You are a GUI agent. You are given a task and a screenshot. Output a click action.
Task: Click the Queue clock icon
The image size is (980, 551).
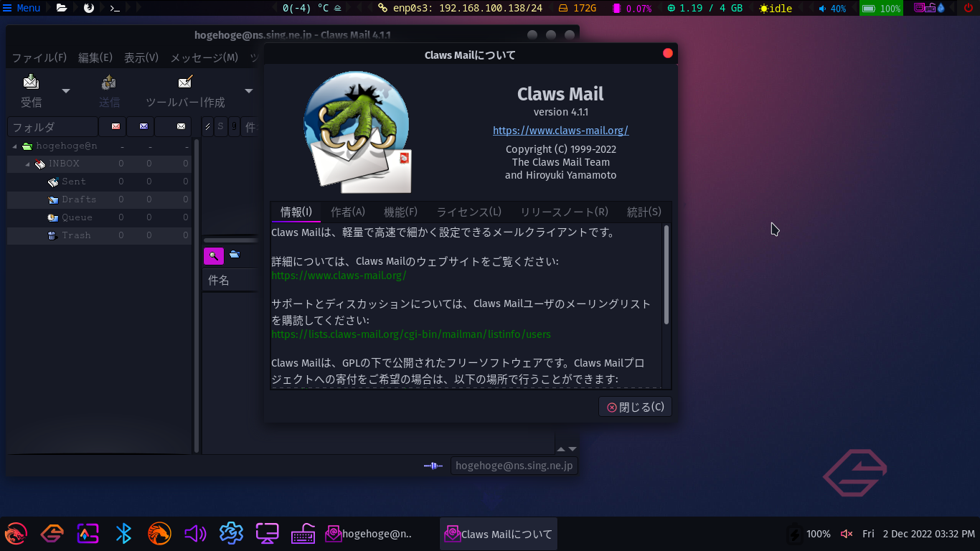[x=52, y=217]
